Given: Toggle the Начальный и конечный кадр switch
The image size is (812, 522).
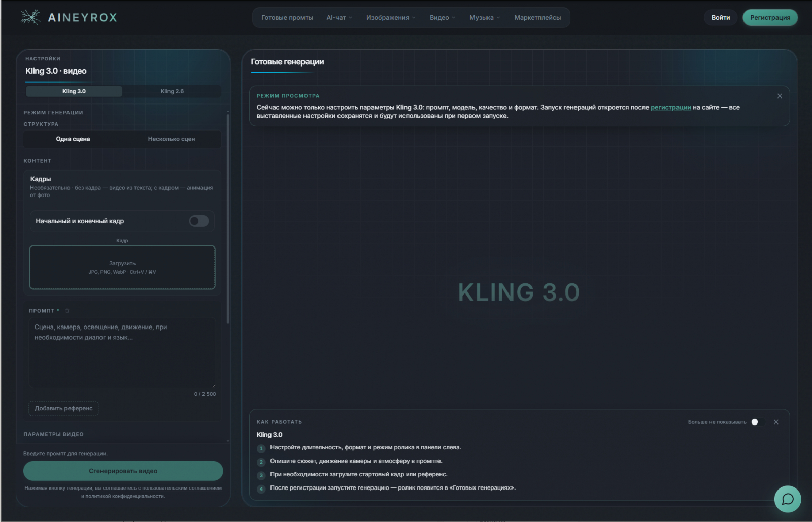Looking at the screenshot, I should click(x=199, y=221).
